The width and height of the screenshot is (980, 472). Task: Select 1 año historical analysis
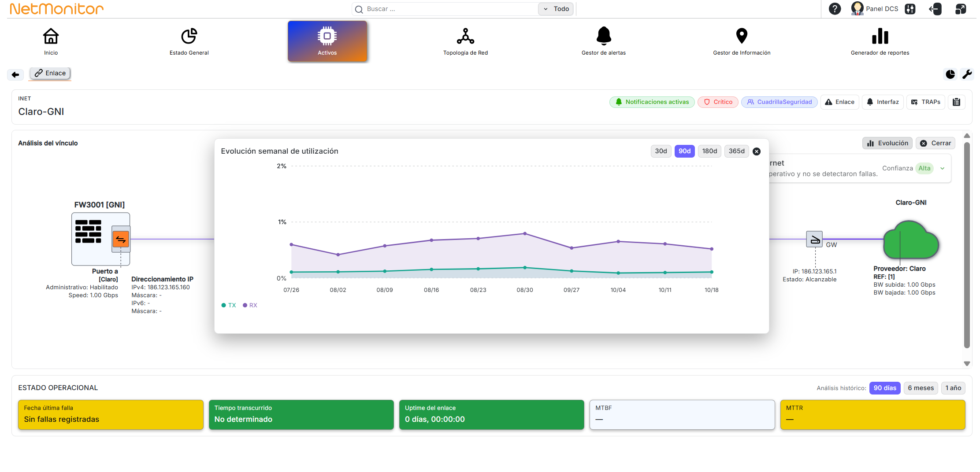(953, 388)
